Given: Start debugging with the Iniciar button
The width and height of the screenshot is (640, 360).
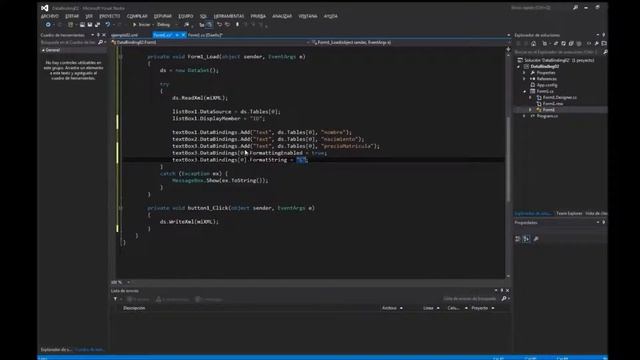Looking at the screenshot, I should pos(142,25).
